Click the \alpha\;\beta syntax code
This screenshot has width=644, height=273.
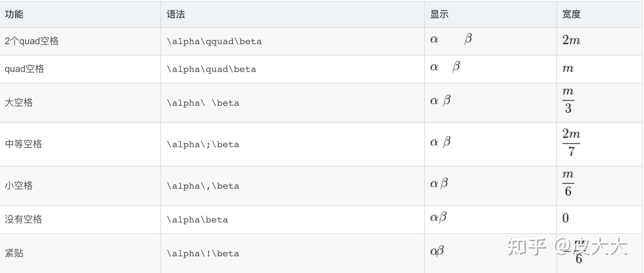coord(203,145)
